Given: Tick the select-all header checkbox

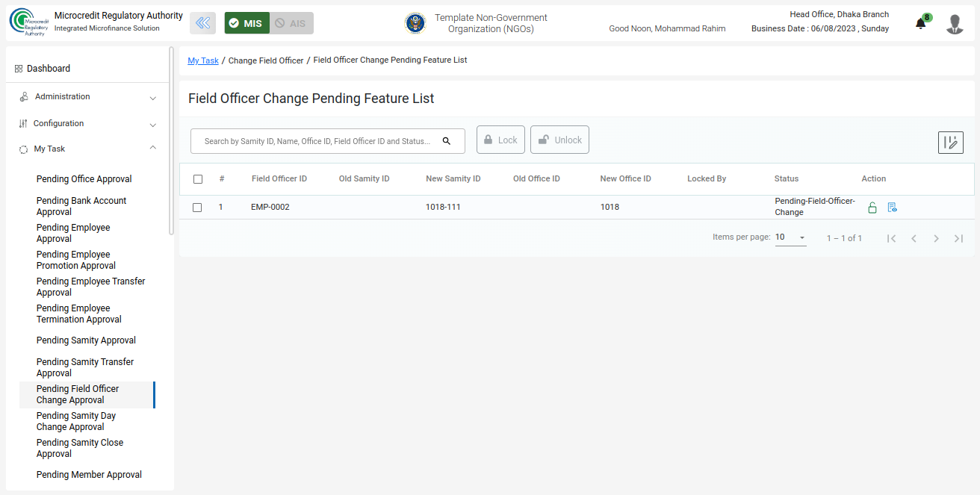Looking at the screenshot, I should pyautogui.click(x=198, y=179).
